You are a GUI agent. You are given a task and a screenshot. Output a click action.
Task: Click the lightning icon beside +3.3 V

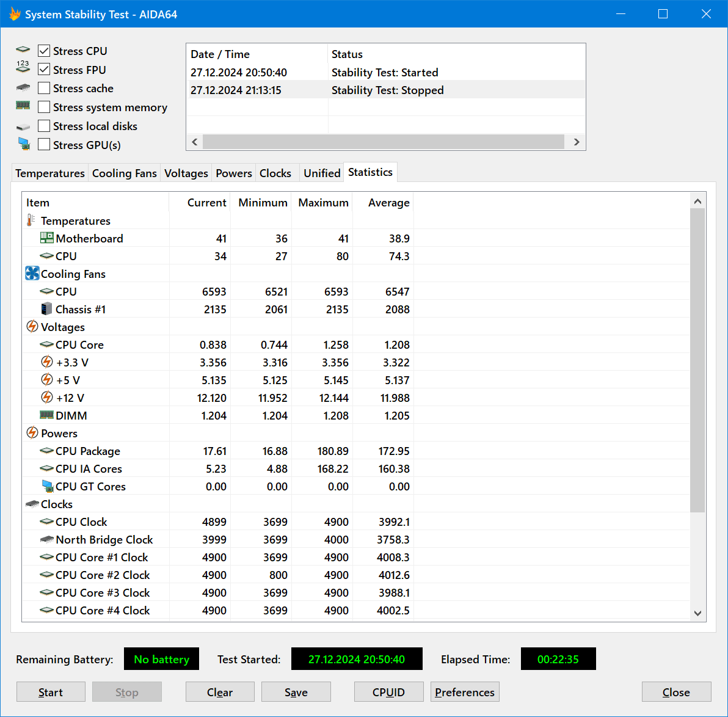coord(47,362)
